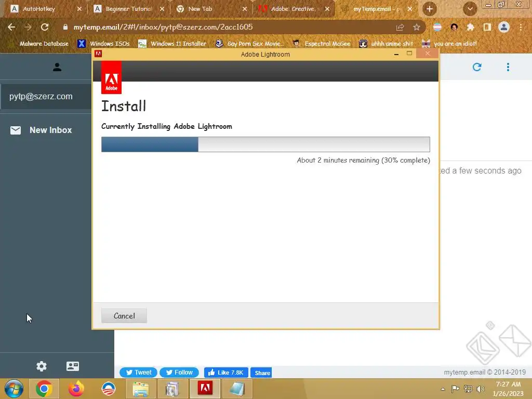The height and width of the screenshot is (399, 532).
Task: Click the Lightroom install progress bar
Action: click(x=265, y=144)
